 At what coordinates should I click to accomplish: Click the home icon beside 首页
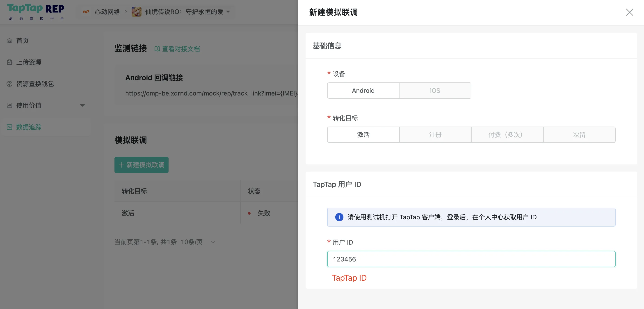coord(9,41)
